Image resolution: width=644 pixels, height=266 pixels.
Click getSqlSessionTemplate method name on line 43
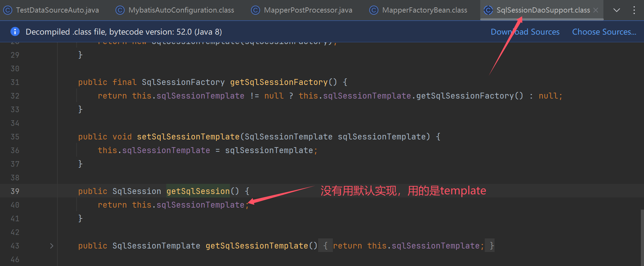(257, 246)
